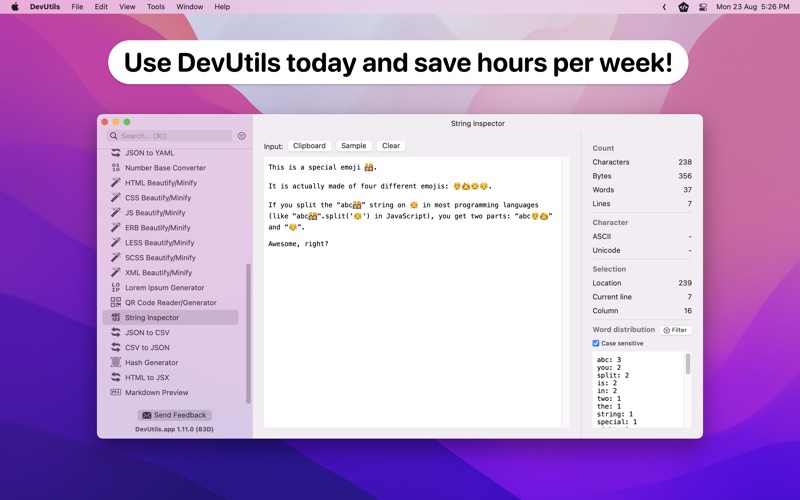800x500 pixels.
Task: Click the menu bar collapse chevron
Action: pyautogui.click(x=664, y=7)
